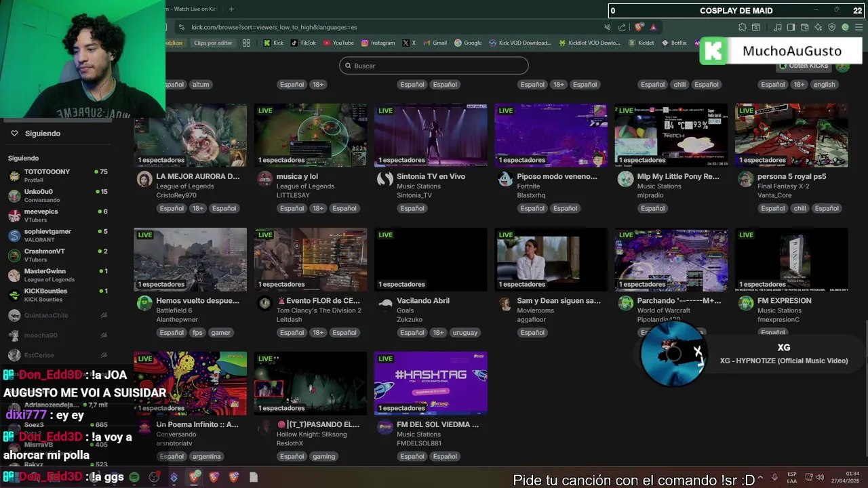Viewport: 868px width, 488px height.
Task: Click the volume speaker icon in system tray
Action: (819, 477)
